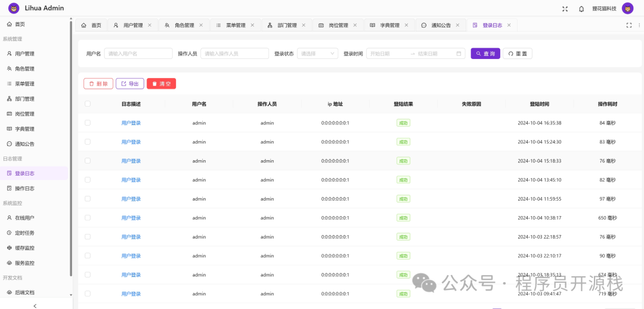Viewport: 644px width, 309px height.
Task: Open 用户管理 in sidebar
Action: (34, 54)
